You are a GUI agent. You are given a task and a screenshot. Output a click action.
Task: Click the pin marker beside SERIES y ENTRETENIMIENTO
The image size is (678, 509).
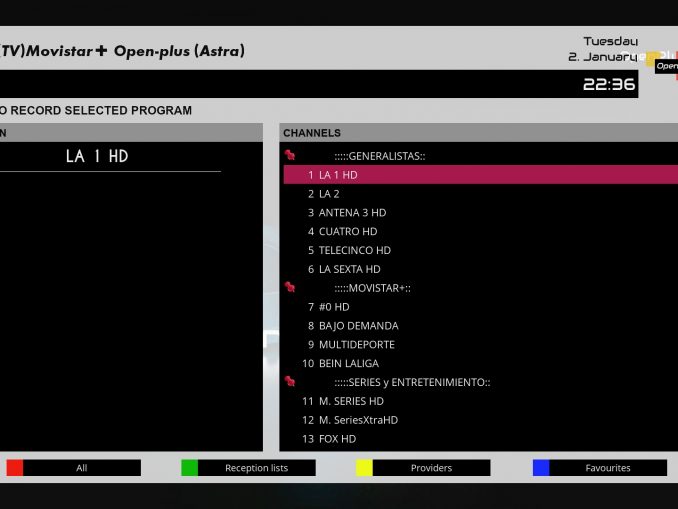point(290,381)
